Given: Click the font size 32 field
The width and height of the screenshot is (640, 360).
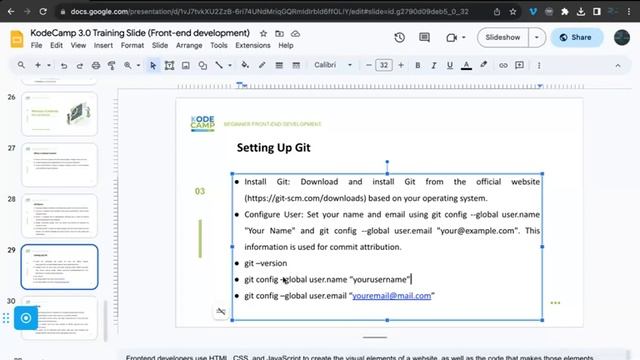Looking at the screenshot, I should (x=384, y=65).
